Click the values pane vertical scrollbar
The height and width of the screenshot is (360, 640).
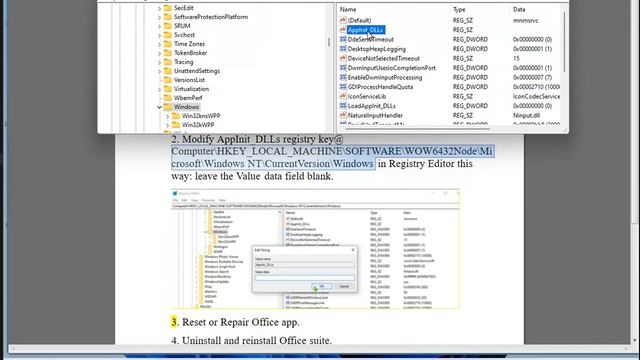pos(564,41)
